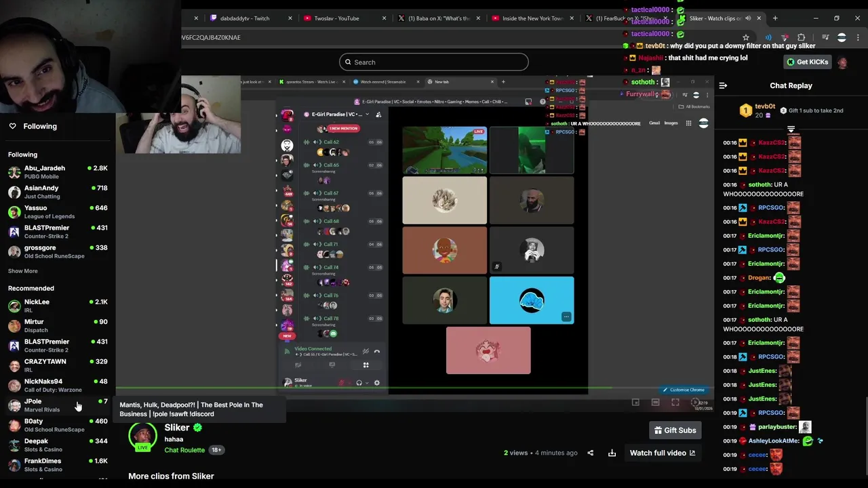The height and width of the screenshot is (488, 868).
Task: Open Mirtur's Dispatch channel row
Action: point(58,325)
